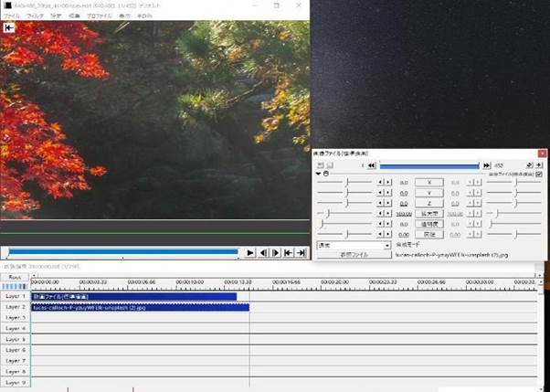The image size is (550, 392).
Task: Open the ファイル menu
Action: click(11, 16)
